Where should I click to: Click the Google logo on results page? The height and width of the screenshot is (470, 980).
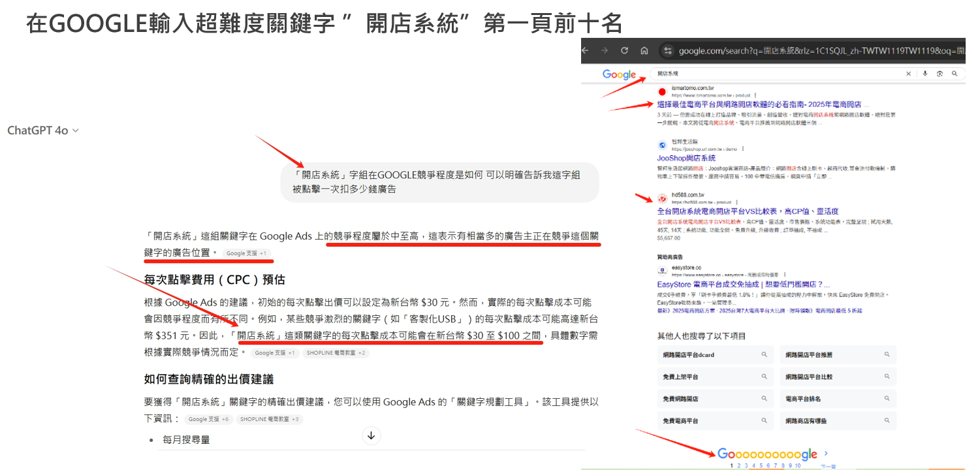click(x=619, y=74)
